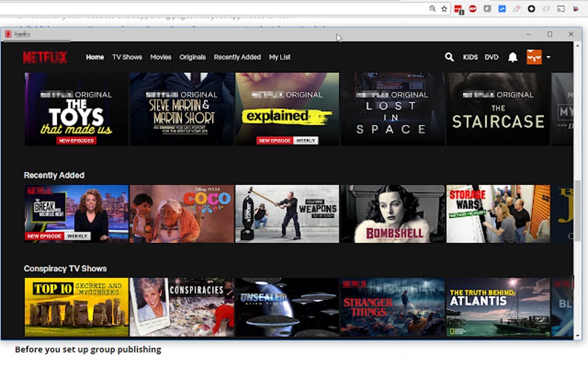Open My List
Screen dimensions: 588x368
click(x=280, y=57)
